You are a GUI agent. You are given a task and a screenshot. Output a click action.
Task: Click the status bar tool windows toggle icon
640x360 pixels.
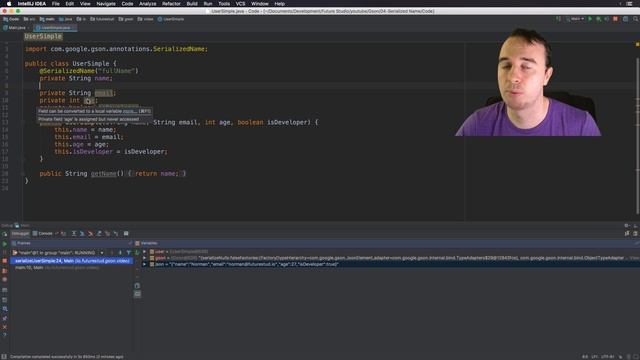4,357
